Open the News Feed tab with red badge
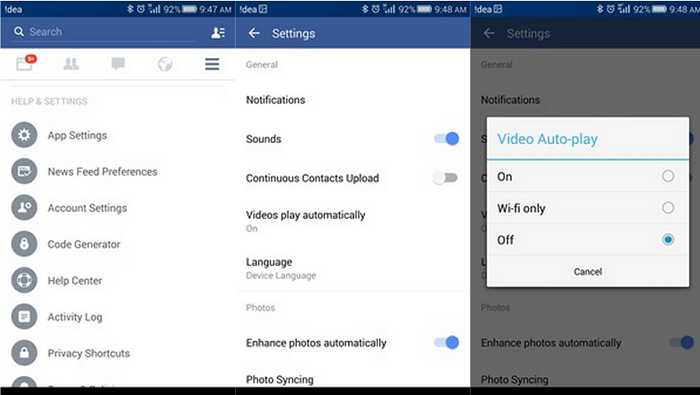 [x=25, y=63]
